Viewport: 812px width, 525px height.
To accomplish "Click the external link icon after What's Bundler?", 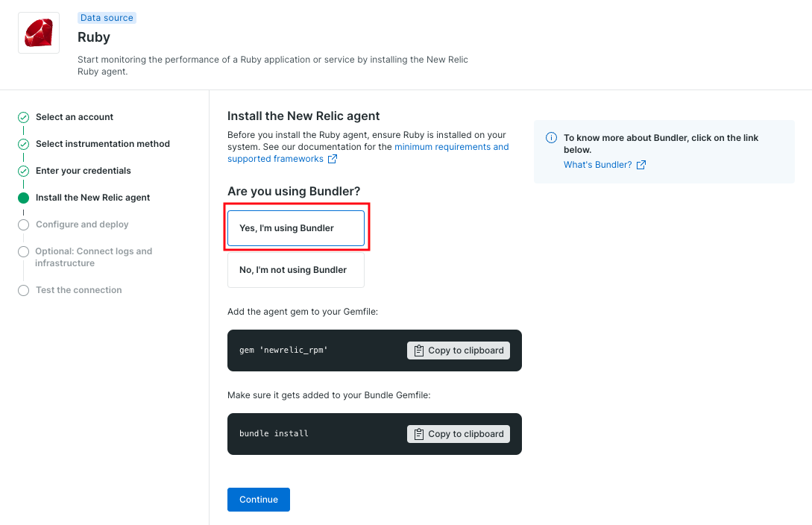I will point(641,165).
